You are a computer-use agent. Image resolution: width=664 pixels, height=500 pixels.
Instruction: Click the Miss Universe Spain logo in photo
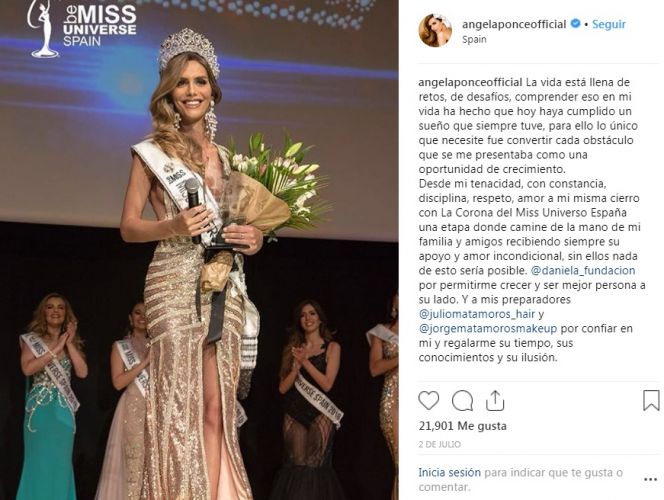82,28
